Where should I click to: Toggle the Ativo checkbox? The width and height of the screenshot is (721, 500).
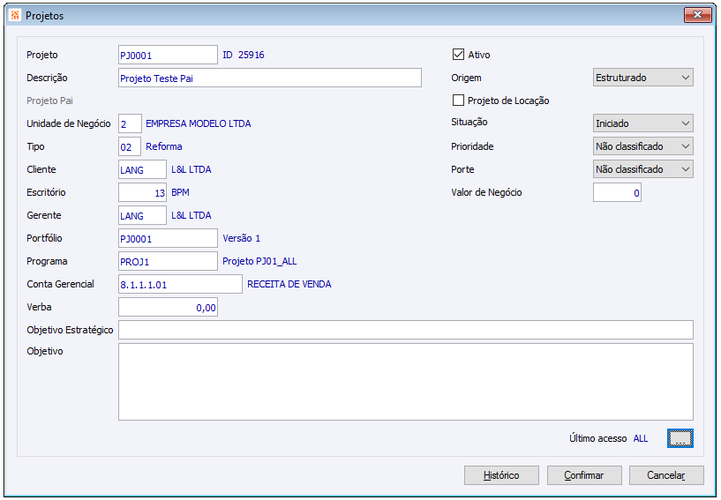458,54
